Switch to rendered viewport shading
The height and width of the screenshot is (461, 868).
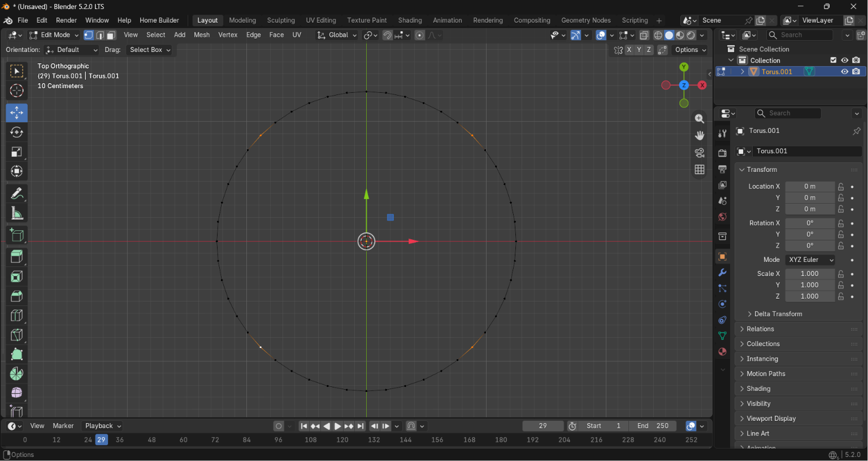pos(691,35)
